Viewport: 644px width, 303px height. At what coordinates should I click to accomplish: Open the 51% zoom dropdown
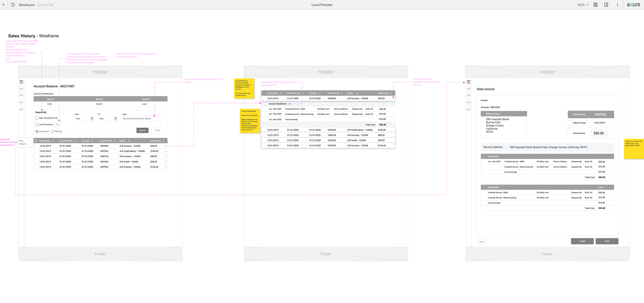(583, 5)
